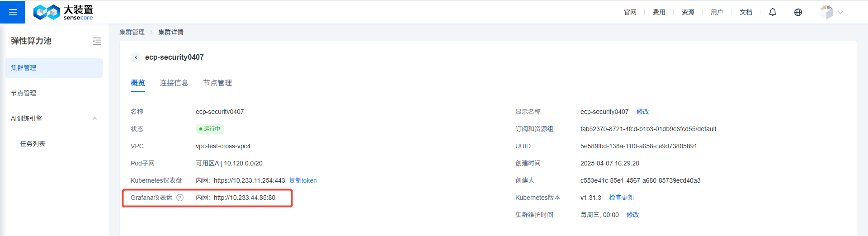Click 修改 next to display name

[x=643, y=112]
